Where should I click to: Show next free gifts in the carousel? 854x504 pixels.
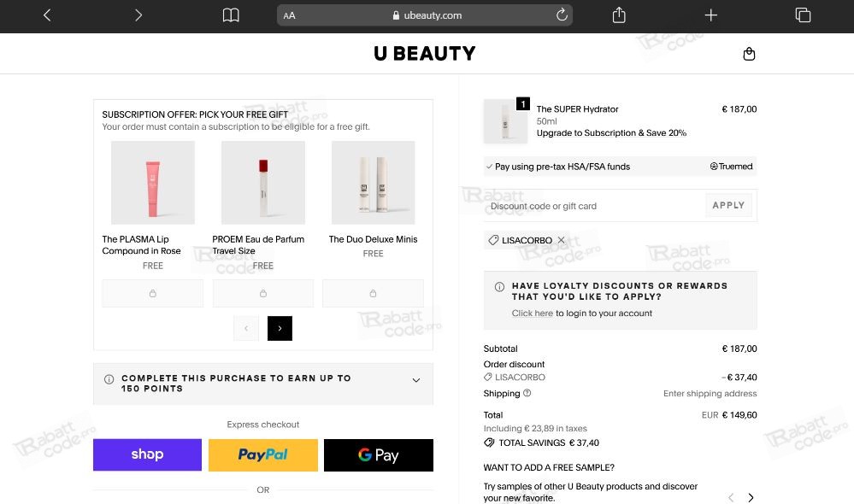(280, 328)
